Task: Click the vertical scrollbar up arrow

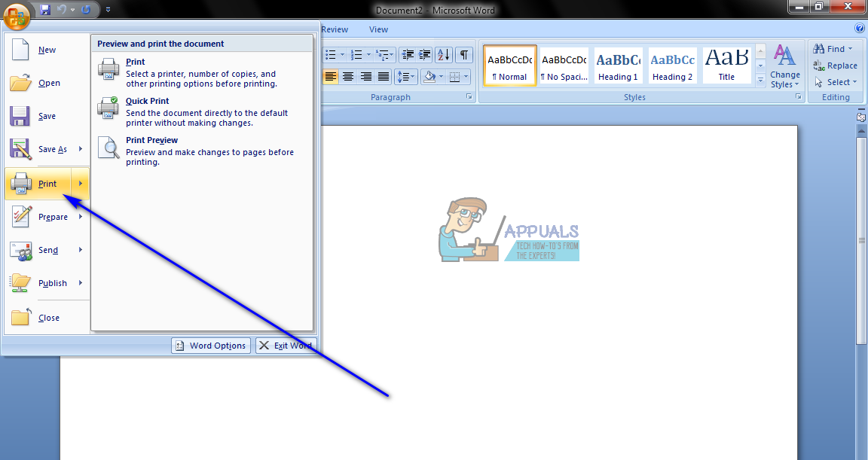Action: tap(861, 130)
